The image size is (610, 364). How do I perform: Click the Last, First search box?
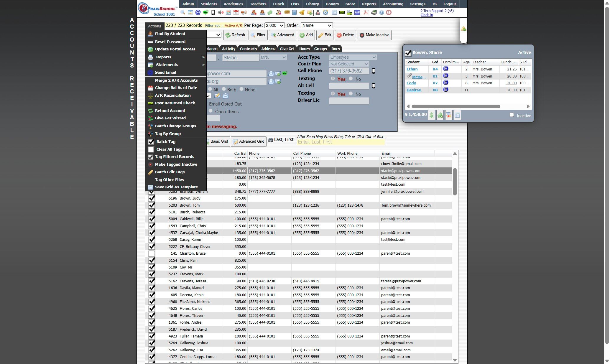click(341, 142)
